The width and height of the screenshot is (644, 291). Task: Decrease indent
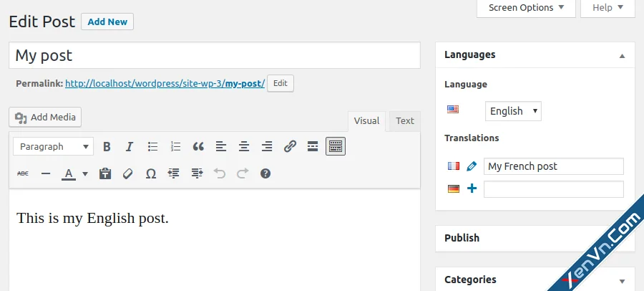coord(174,173)
